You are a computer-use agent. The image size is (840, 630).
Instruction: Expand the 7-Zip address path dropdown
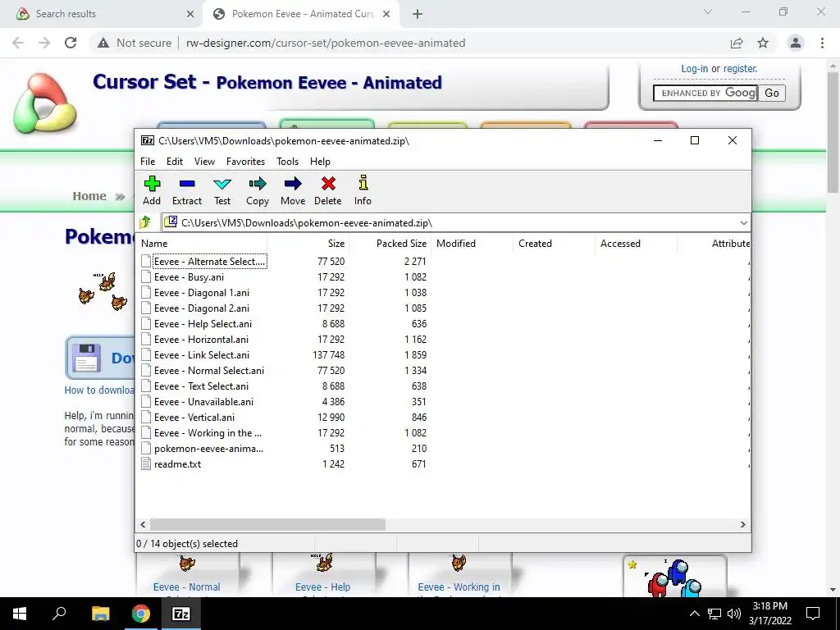click(743, 223)
